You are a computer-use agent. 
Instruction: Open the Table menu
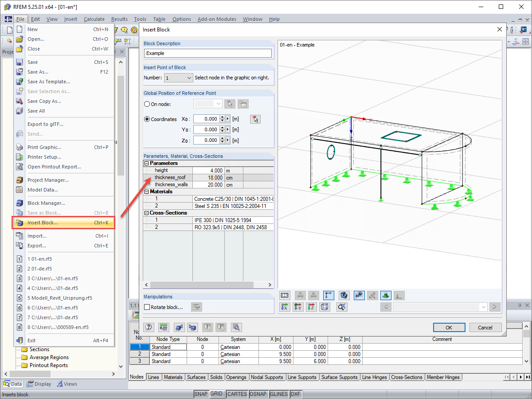[159, 19]
